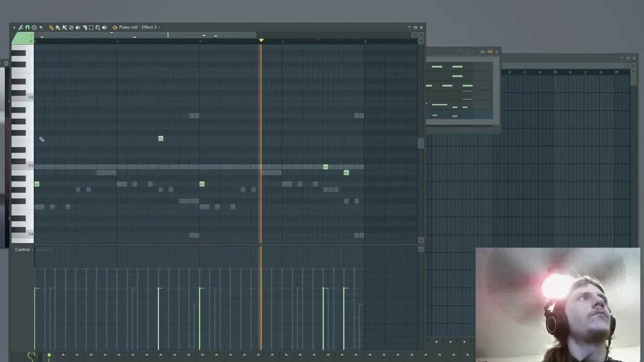Click the C5 piano key
This screenshot has height=362, width=644.
pyautogui.click(x=23, y=166)
